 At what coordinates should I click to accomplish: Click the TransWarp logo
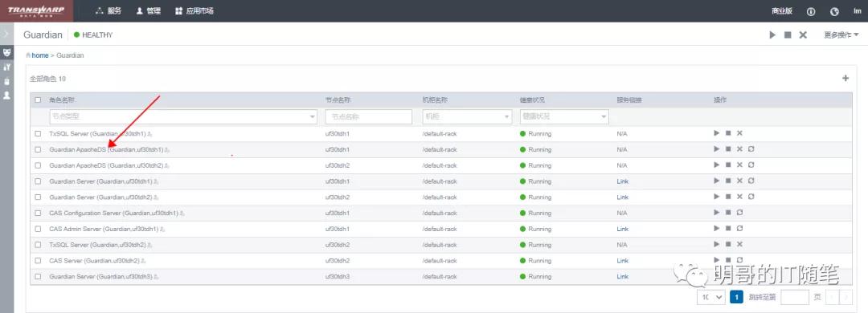(x=36, y=11)
